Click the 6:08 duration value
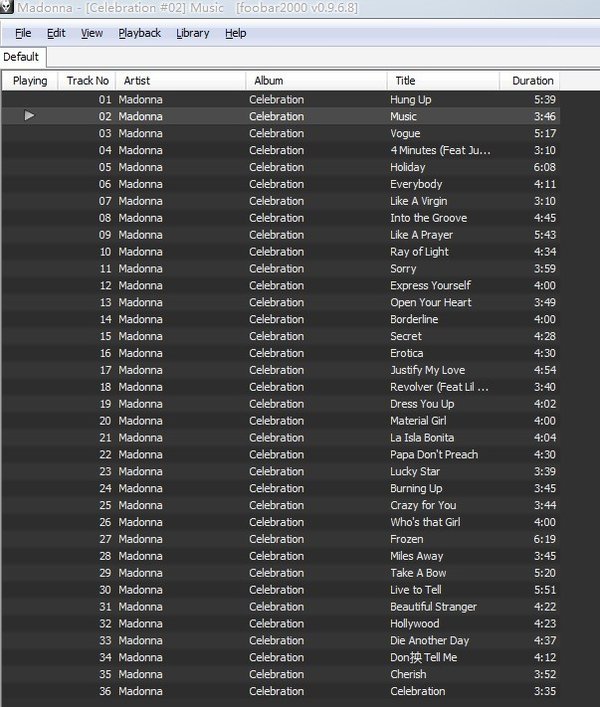This screenshot has width=600, height=707. 545,167
